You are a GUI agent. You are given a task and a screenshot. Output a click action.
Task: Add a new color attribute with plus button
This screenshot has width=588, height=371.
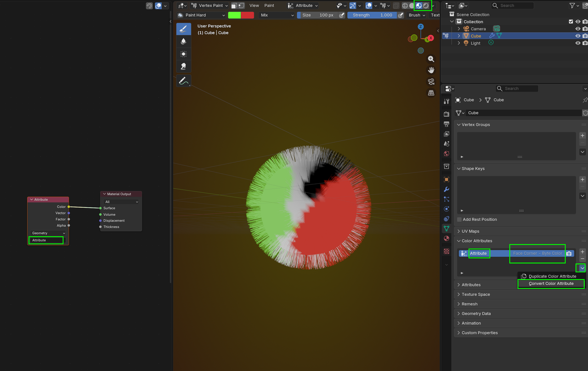click(582, 252)
